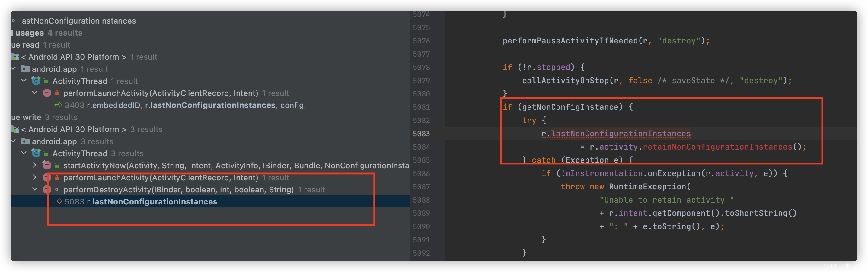
Task: Select Android API 30 Platform with 3 results
Action: pyautogui.click(x=92, y=129)
